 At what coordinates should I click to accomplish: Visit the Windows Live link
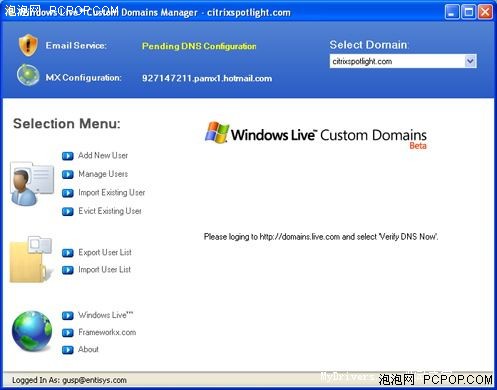(x=106, y=315)
